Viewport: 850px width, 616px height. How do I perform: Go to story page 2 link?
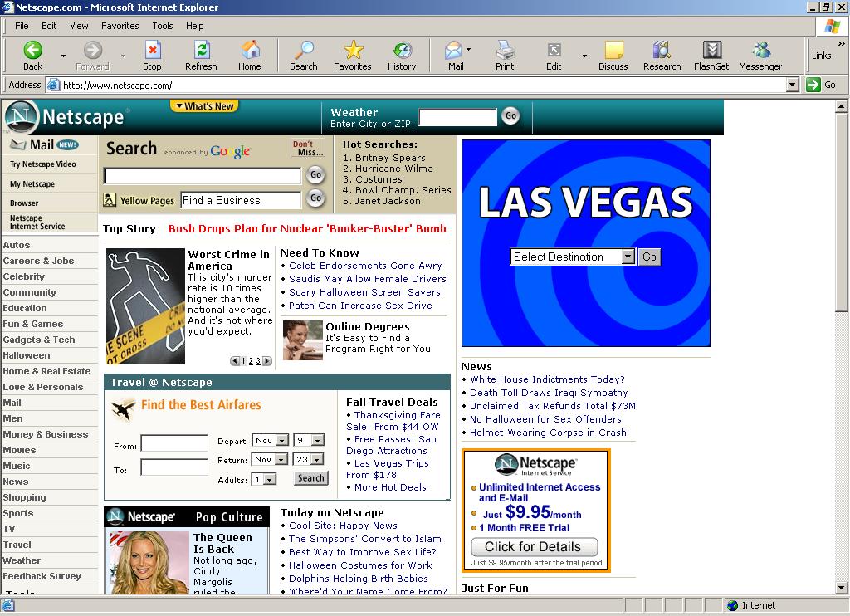[251, 360]
